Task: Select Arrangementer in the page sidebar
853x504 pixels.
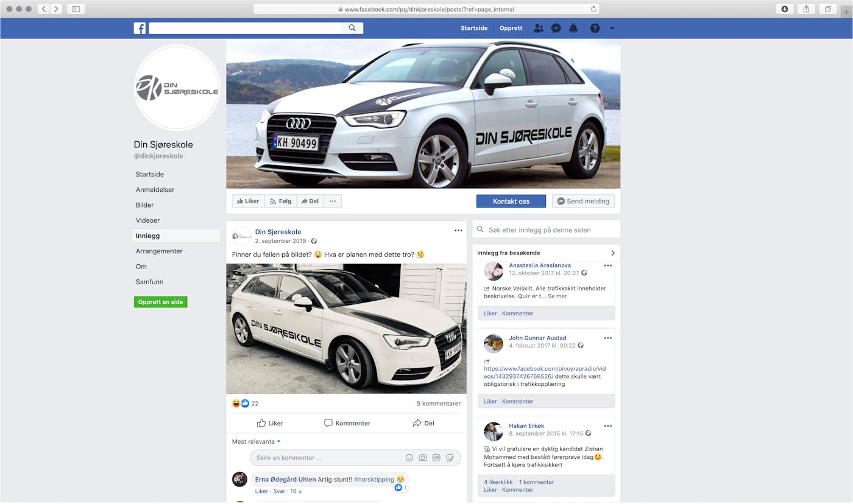Action: [x=159, y=251]
